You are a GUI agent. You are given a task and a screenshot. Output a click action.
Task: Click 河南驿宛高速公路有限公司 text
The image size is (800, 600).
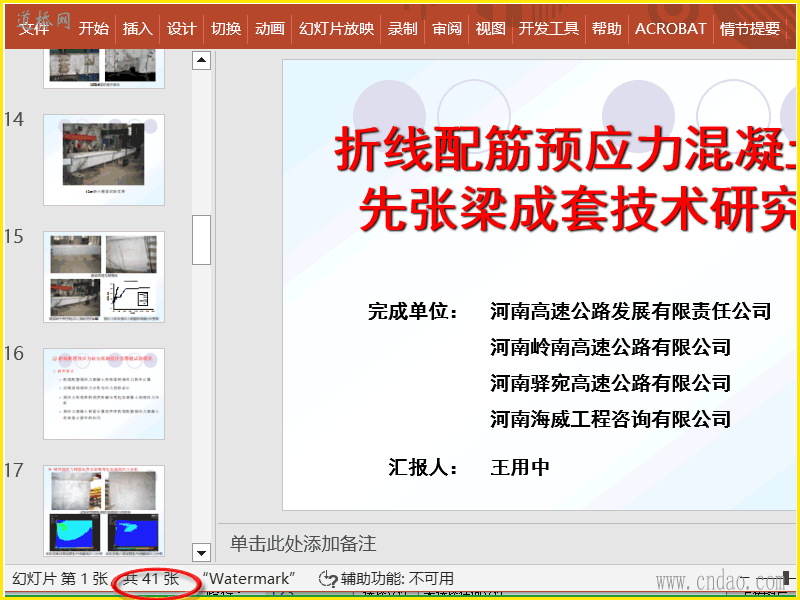click(610, 383)
